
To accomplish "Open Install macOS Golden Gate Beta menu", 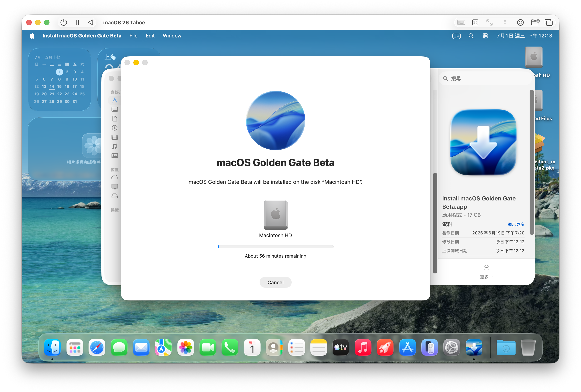I will click(82, 36).
